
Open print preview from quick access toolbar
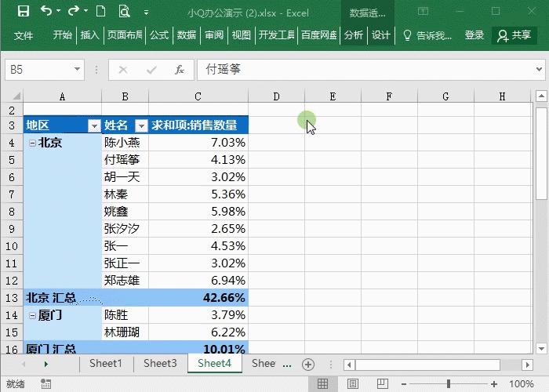click(x=124, y=12)
